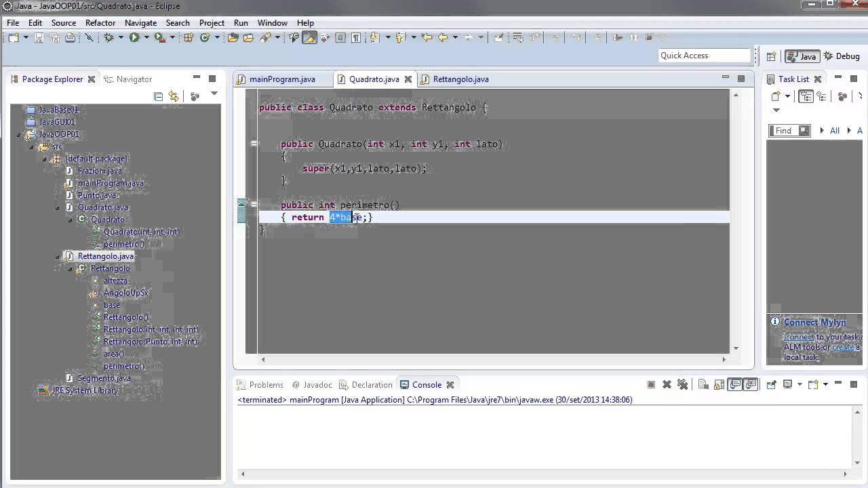Go back with the Back navigation arrow
This screenshot has width=868, height=488.
443,38
